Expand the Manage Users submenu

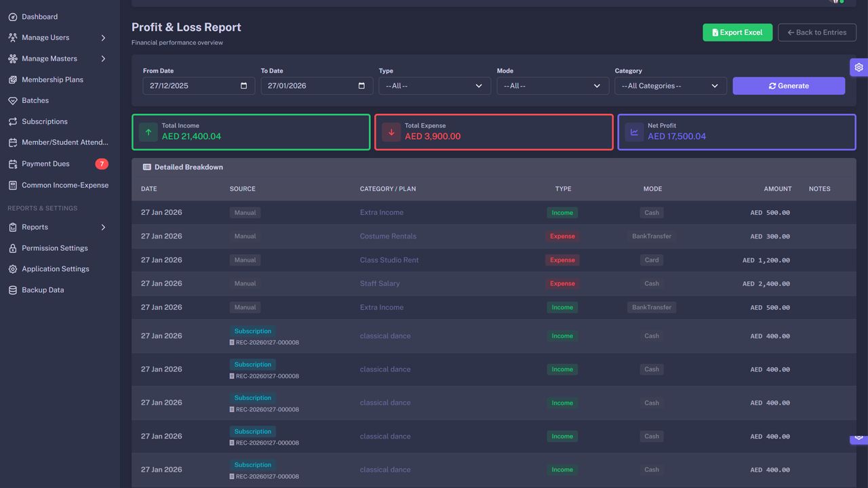[x=103, y=38]
